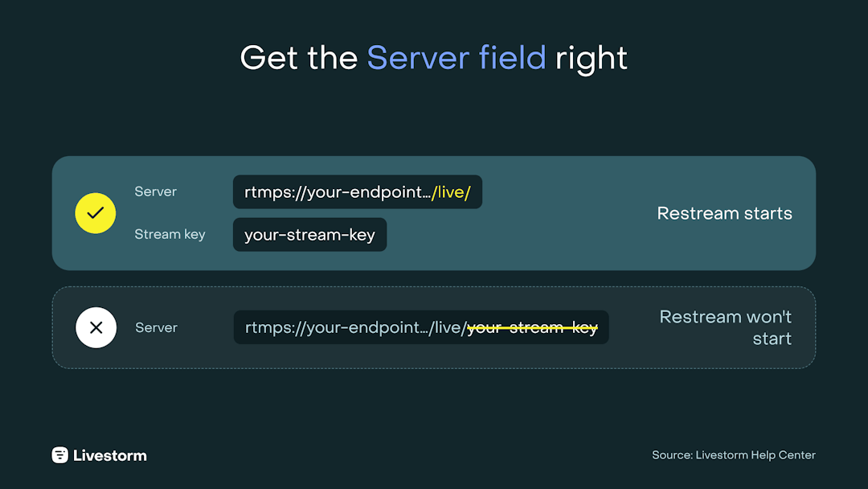The image size is (868, 489).
Task: Click the 'Server' label beside the yellow checkmark
Action: (x=156, y=191)
